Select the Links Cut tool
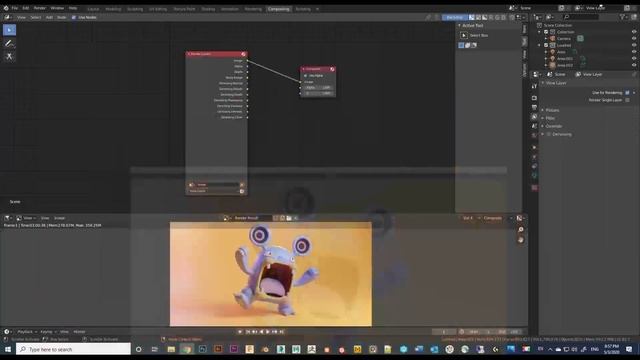 (x=9, y=56)
